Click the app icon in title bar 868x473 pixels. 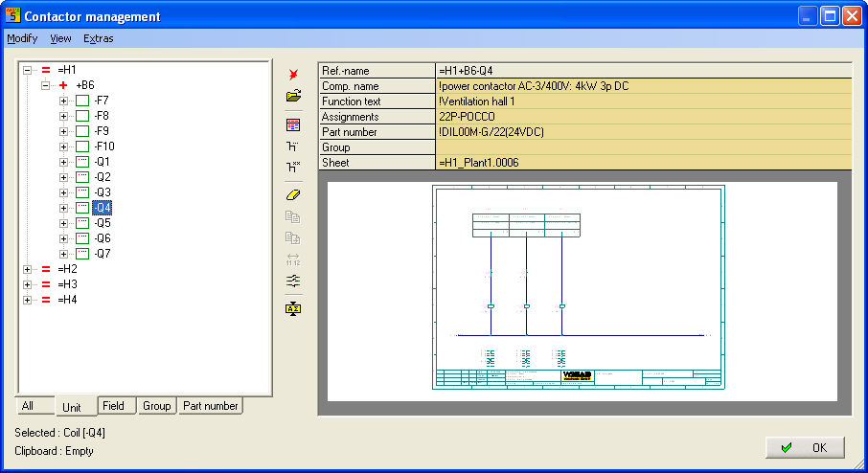tap(12, 15)
